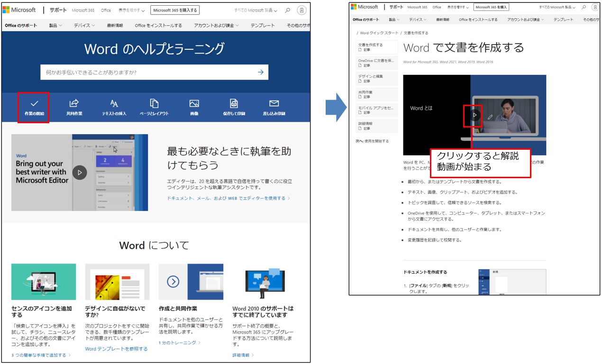Viewport: 602px width, 364px height.
Task: Open Word 2010 のサポート card thumbnail
Action: [x=265, y=282]
